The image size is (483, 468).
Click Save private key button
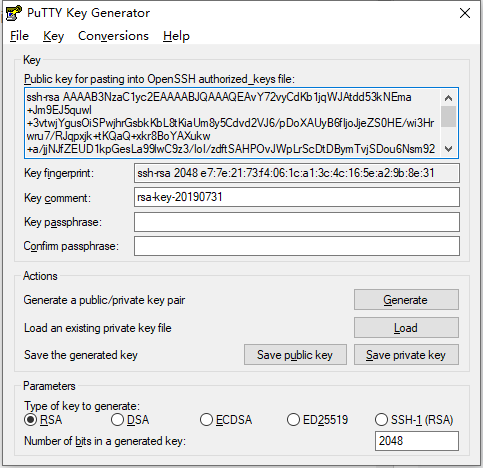pyautogui.click(x=406, y=355)
